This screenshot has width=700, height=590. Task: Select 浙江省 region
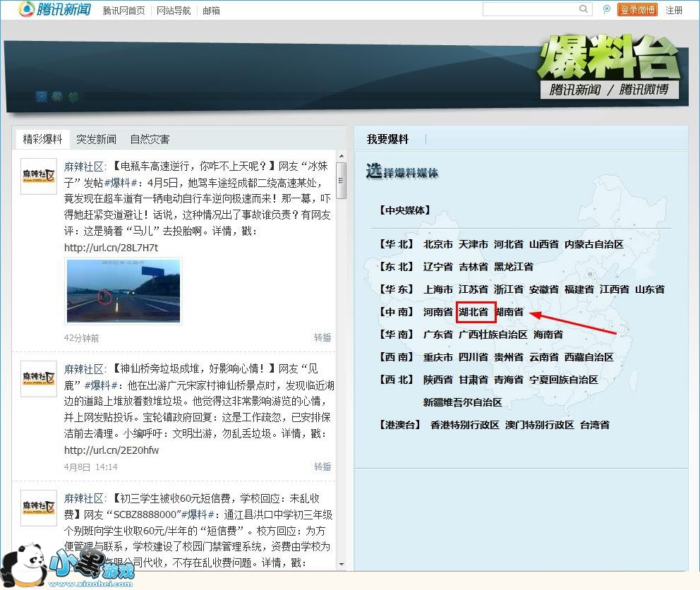coord(509,289)
